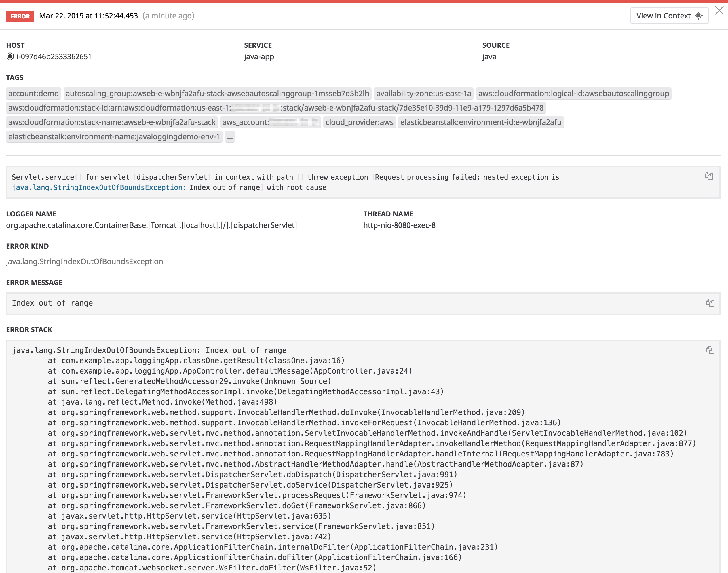Copy the servlet exception message text

(710, 176)
